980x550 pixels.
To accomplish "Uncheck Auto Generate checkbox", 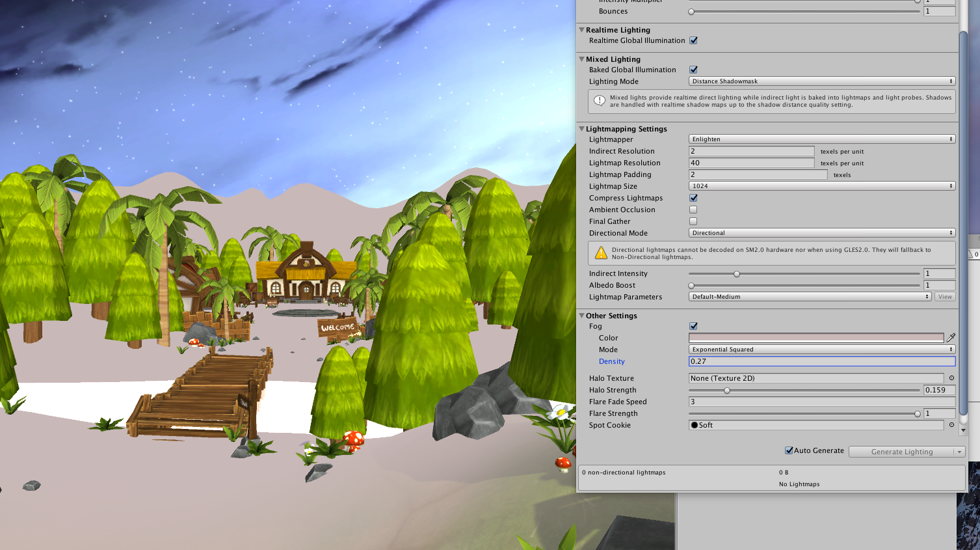I will (789, 450).
